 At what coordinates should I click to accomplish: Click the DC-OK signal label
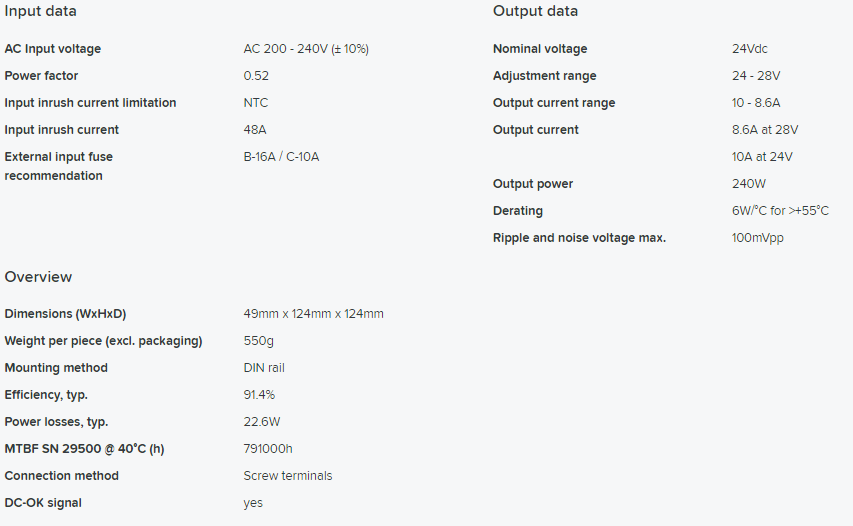(x=43, y=503)
